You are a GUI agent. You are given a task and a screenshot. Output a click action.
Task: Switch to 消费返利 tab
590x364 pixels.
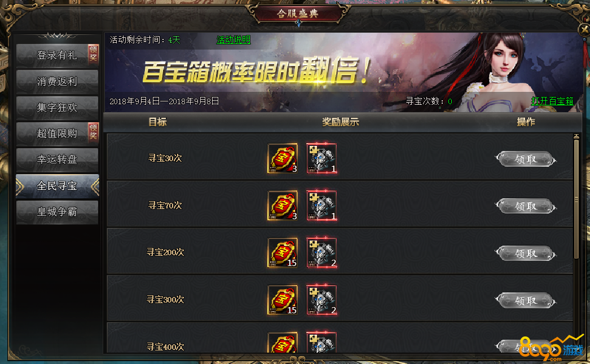click(x=57, y=82)
